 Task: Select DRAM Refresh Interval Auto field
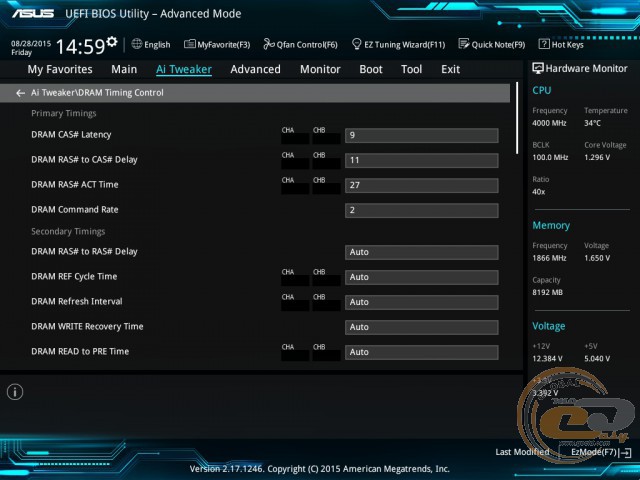coord(422,302)
